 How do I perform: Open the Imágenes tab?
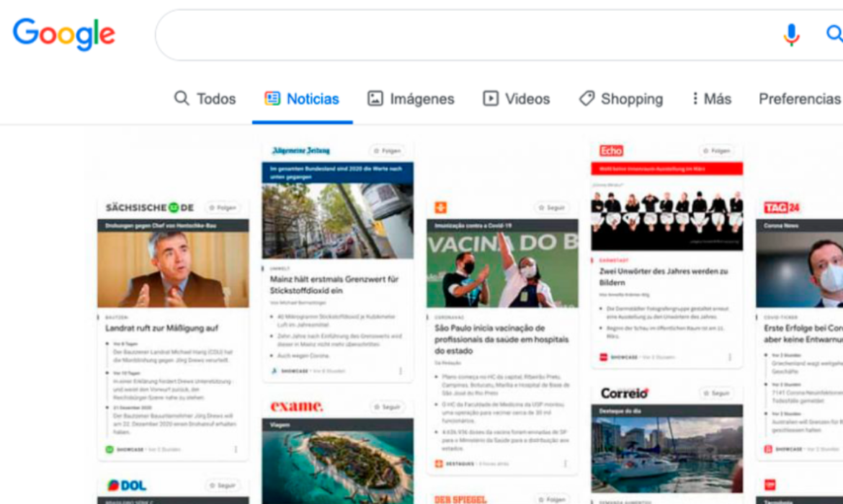[x=411, y=99]
